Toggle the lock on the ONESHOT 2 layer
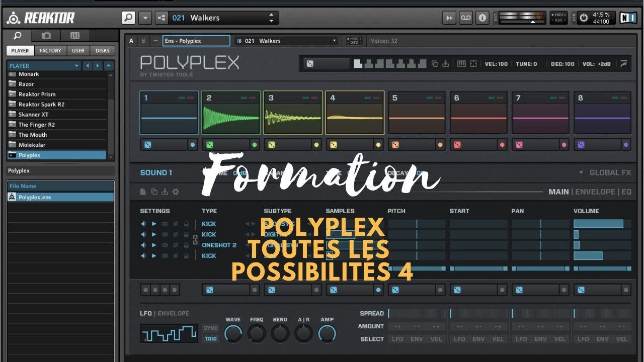The height and width of the screenshot is (362, 644). (186, 245)
